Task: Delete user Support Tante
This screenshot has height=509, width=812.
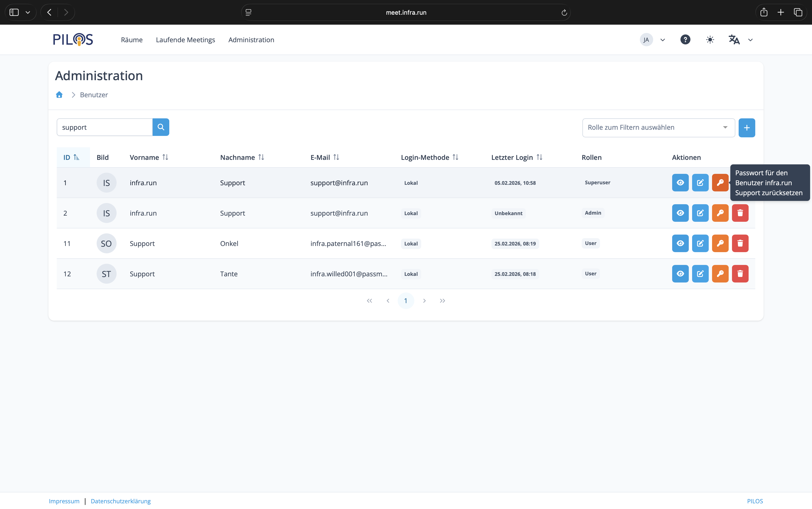Action: (x=740, y=274)
